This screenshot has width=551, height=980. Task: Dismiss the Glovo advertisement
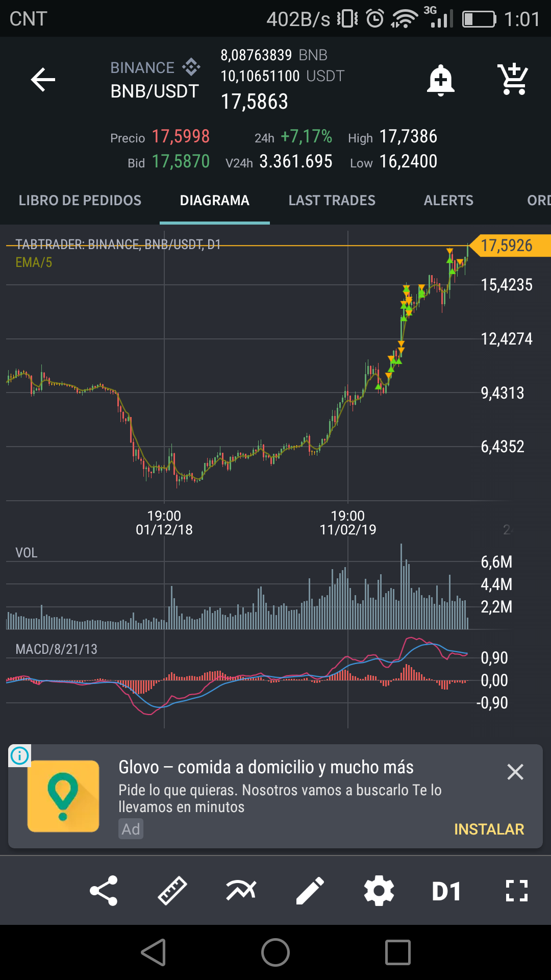pos(515,772)
